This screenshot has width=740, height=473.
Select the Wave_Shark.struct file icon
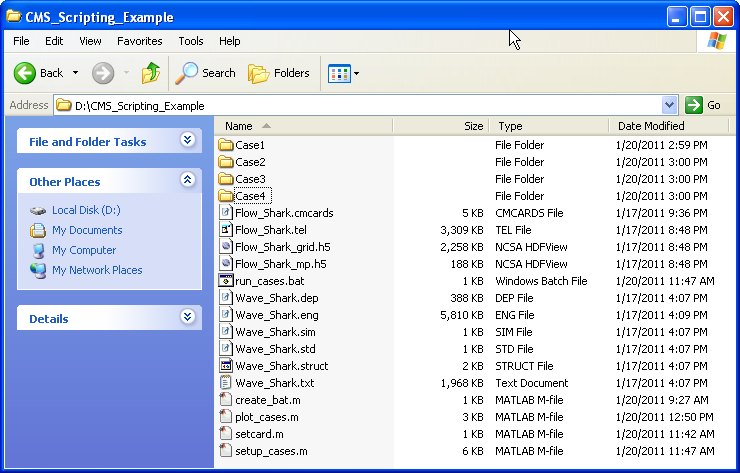coord(226,365)
